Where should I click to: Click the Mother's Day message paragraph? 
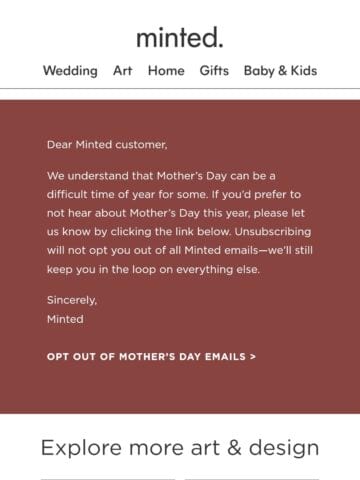click(x=180, y=222)
